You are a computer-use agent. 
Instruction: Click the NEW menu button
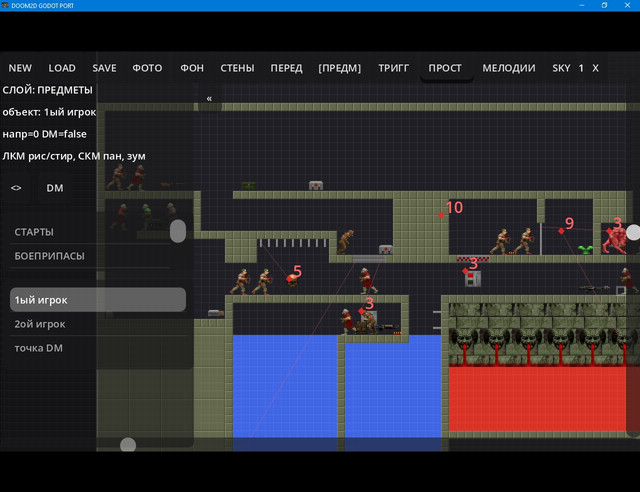point(20,68)
